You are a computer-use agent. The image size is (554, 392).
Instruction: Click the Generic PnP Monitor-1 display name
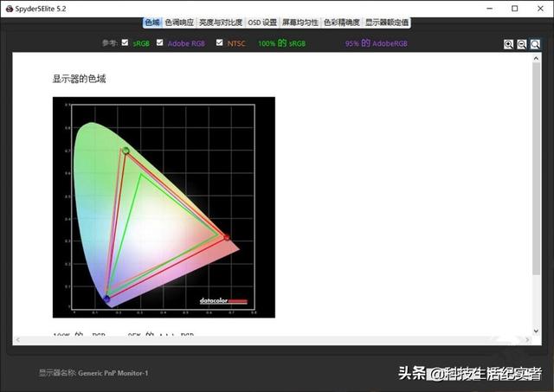(x=113, y=373)
